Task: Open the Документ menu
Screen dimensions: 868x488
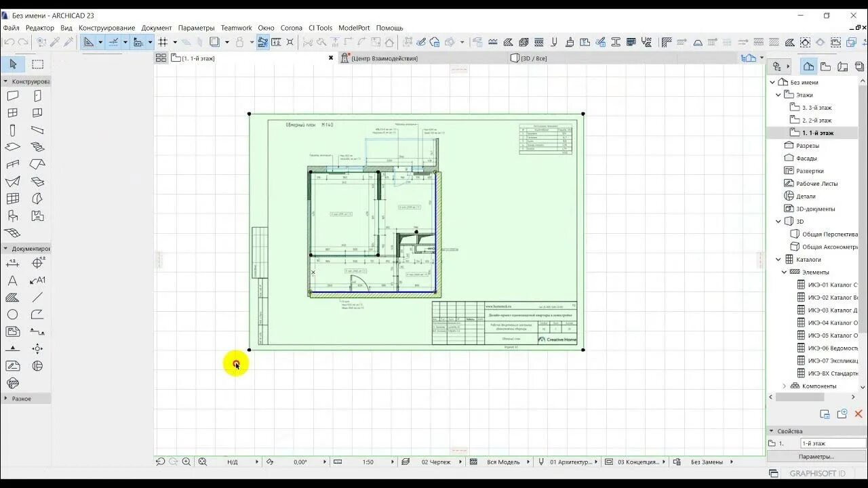Action: pos(157,28)
